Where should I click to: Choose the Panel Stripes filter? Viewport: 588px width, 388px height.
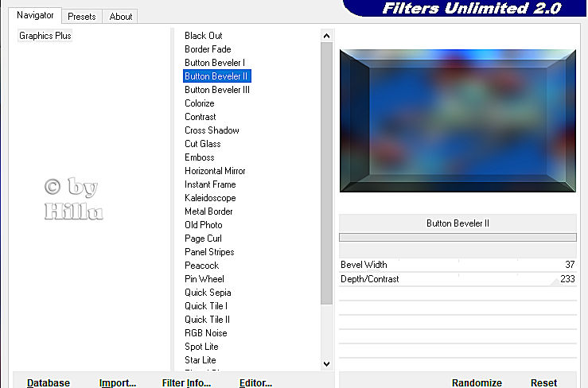209,251
